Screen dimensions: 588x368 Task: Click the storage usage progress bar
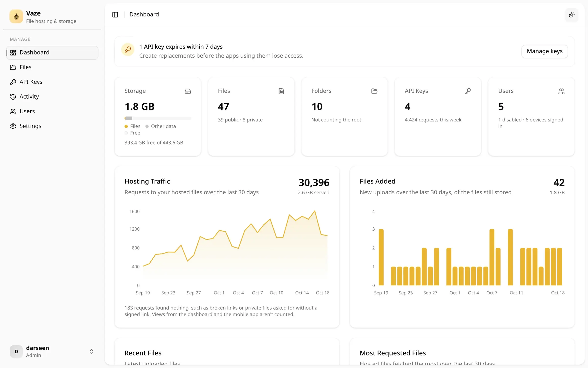158,118
